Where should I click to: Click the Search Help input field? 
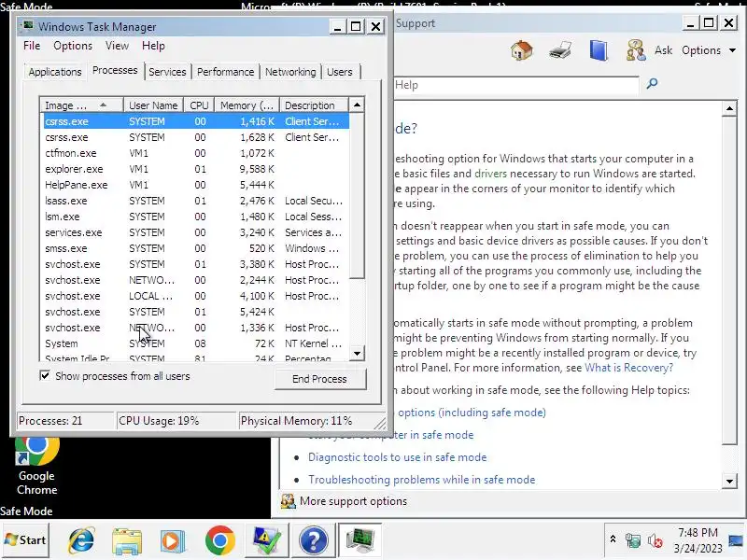coord(516,85)
